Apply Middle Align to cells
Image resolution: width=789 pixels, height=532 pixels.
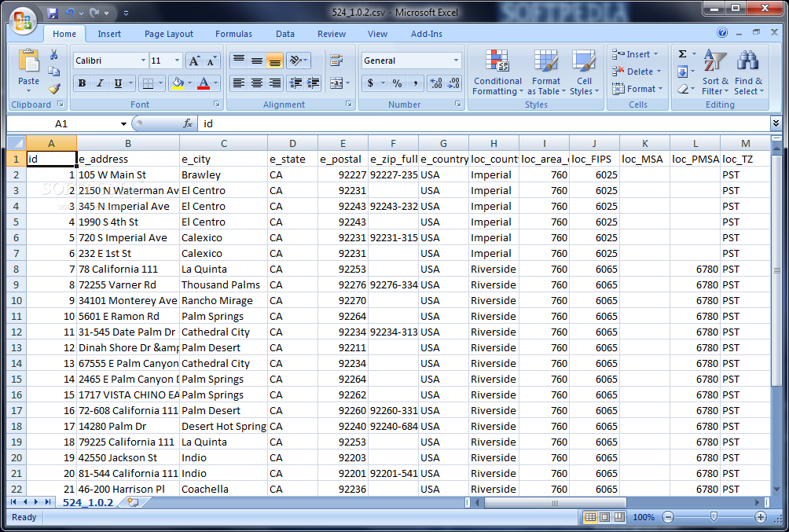point(257,61)
